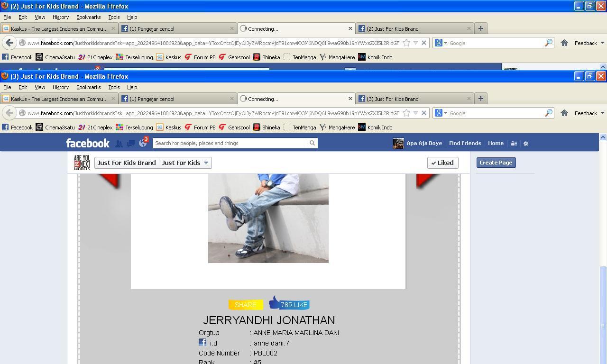Focus the Search for people, places and things field
607x364 pixels.
[230, 143]
